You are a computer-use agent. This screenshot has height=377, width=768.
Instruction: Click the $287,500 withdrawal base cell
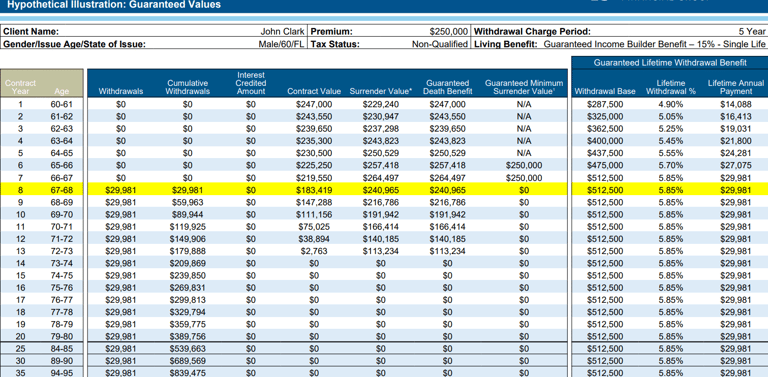tap(605, 104)
